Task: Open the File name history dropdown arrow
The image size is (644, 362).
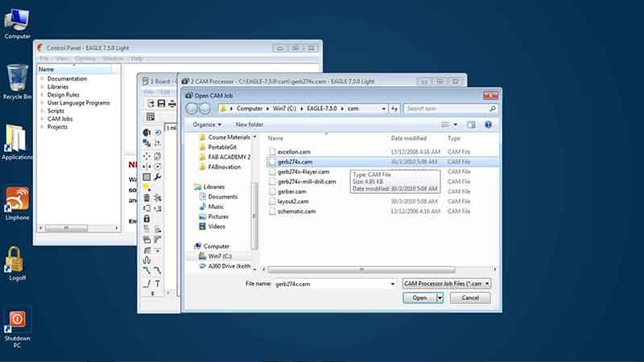Action: (393, 284)
